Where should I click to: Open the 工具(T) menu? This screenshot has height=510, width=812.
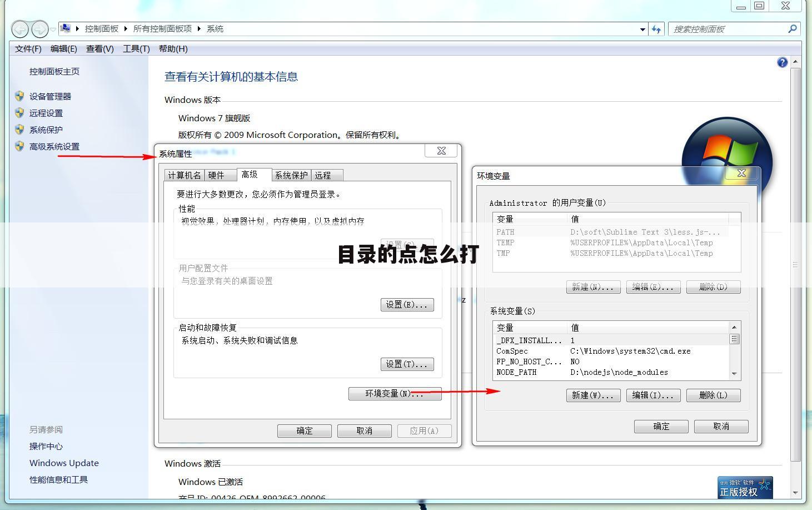coord(136,49)
